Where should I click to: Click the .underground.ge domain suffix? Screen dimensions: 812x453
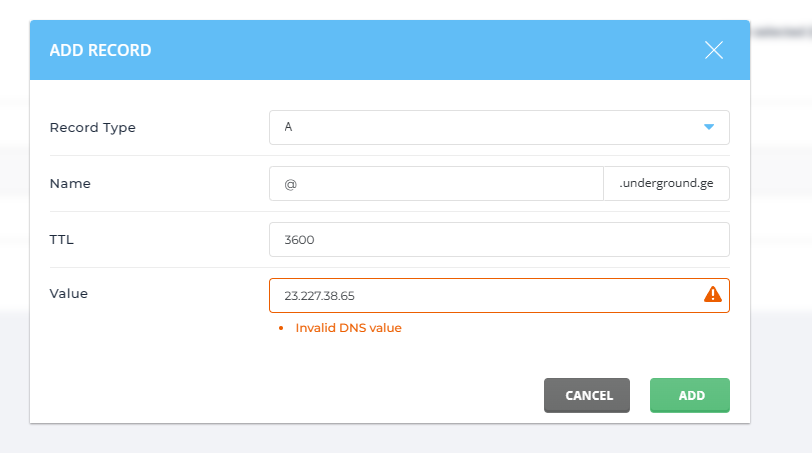point(667,184)
